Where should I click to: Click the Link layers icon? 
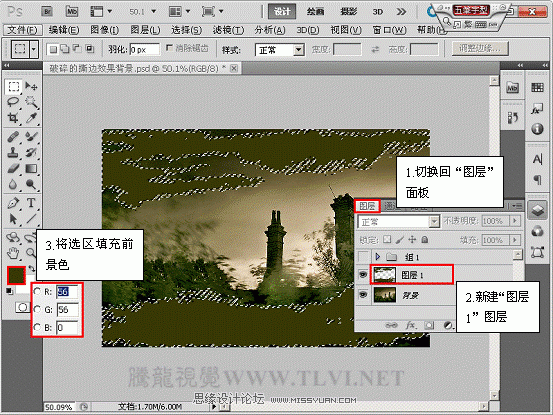tap(391, 325)
